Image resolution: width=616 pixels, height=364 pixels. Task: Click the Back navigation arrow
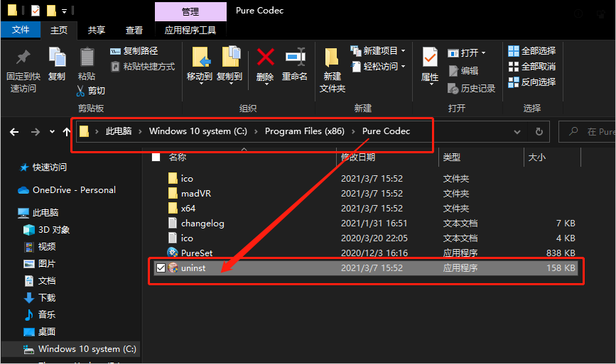point(14,132)
